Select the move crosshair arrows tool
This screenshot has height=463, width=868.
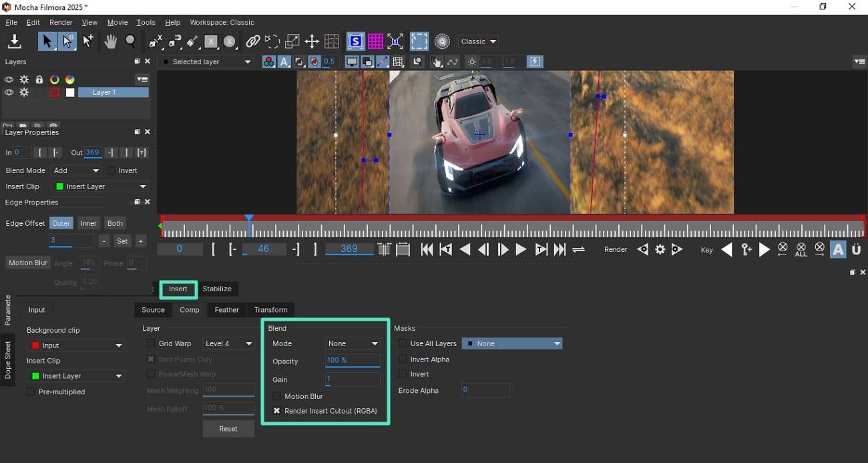(x=312, y=42)
